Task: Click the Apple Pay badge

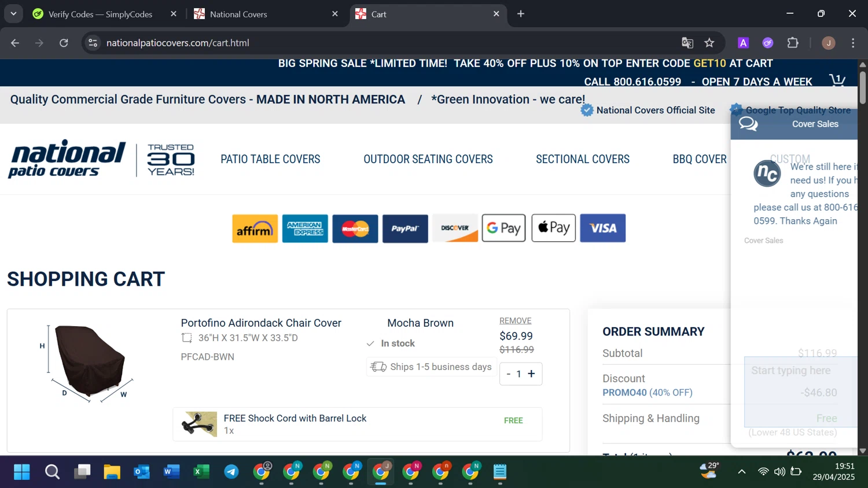Action: click(553, 228)
